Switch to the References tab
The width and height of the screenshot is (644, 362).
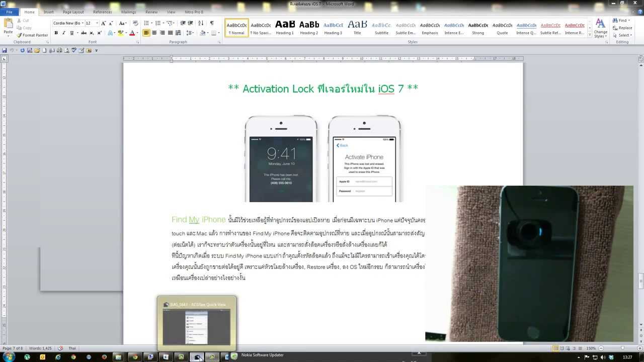103,12
